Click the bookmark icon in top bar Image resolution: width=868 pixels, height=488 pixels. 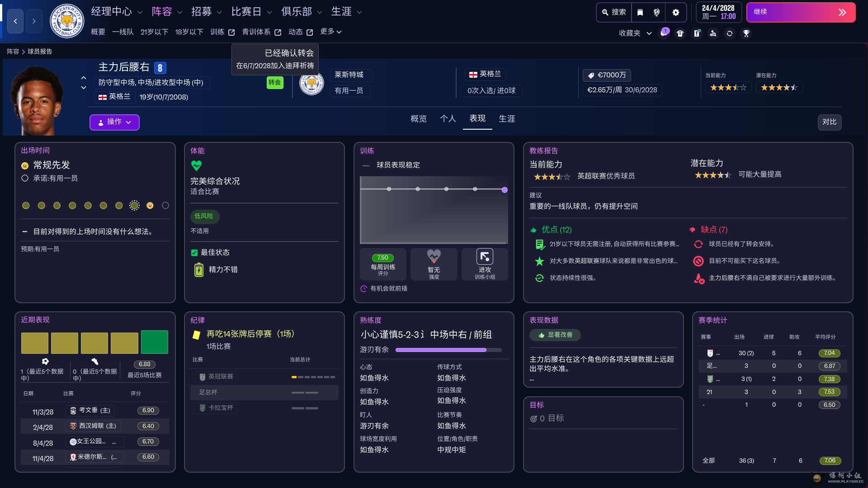pos(640,12)
